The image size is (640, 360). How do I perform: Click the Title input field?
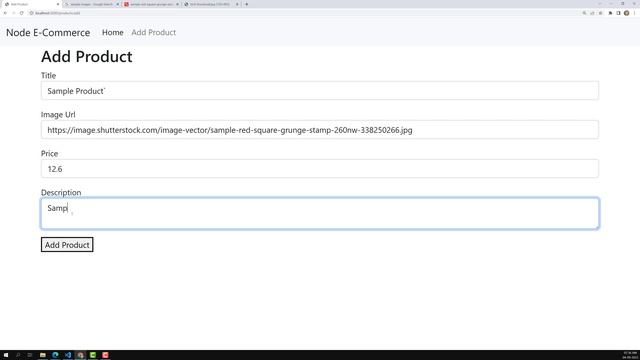coord(320,91)
